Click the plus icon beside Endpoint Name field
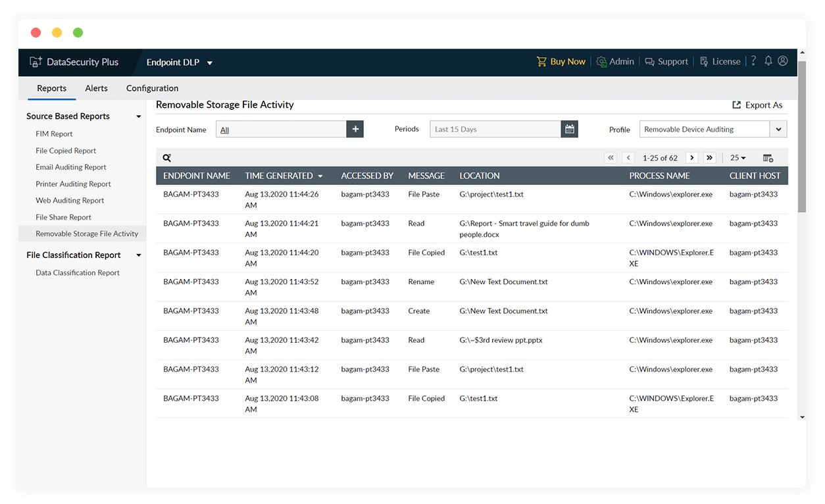Screen dimensions: 825x504 point(355,129)
